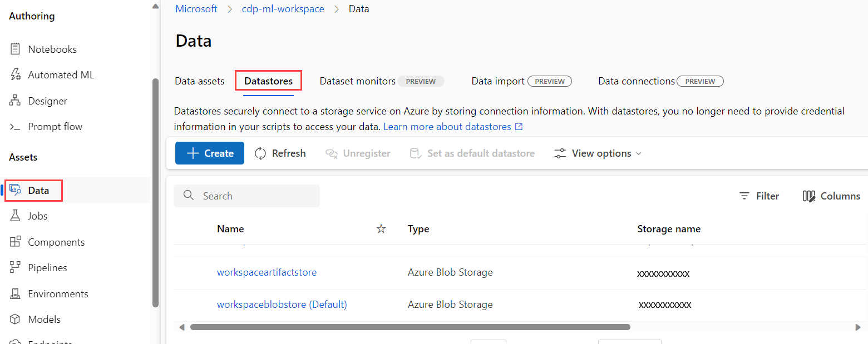Image resolution: width=868 pixels, height=344 pixels.
Task: Open Designer via its sidebar icon
Action: coord(16,101)
